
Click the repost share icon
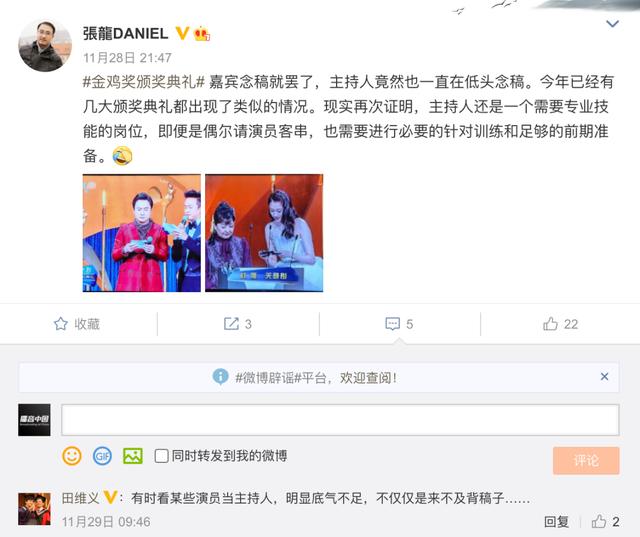231,324
